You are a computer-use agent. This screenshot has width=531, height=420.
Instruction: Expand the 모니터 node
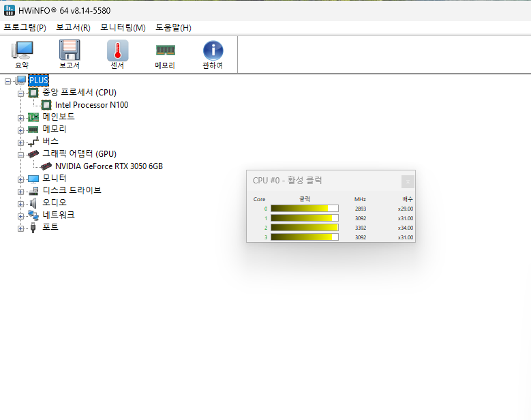(20, 179)
